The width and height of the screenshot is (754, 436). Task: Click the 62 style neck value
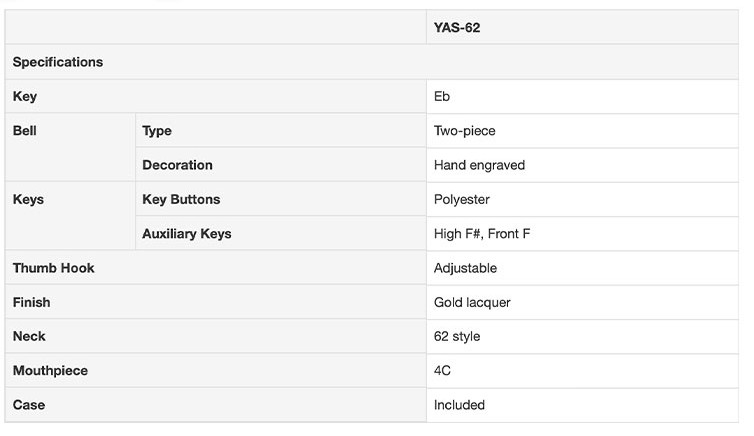tap(457, 336)
